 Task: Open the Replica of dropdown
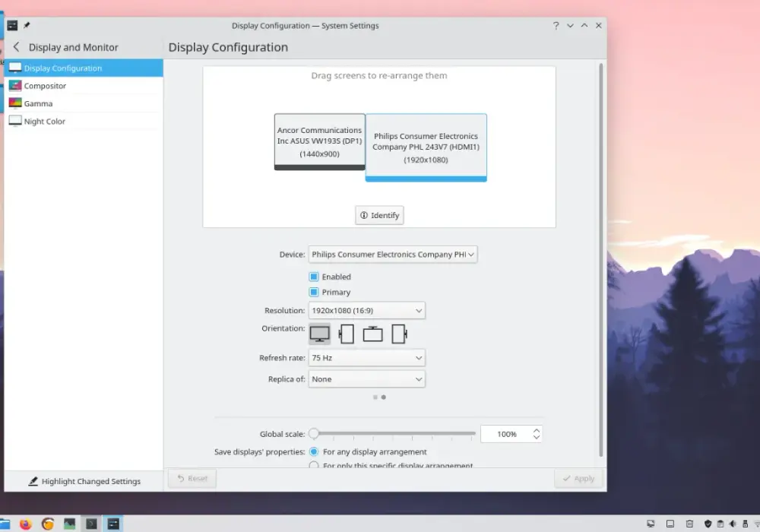tap(366, 379)
